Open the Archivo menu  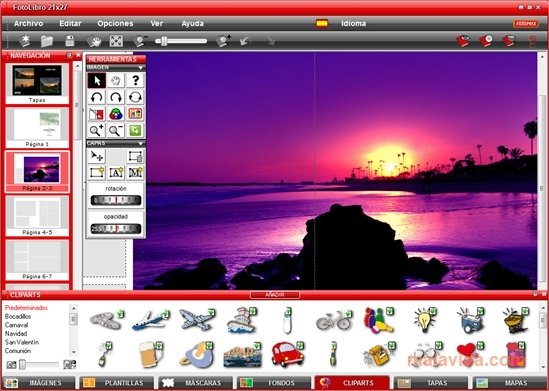pyautogui.click(x=28, y=23)
